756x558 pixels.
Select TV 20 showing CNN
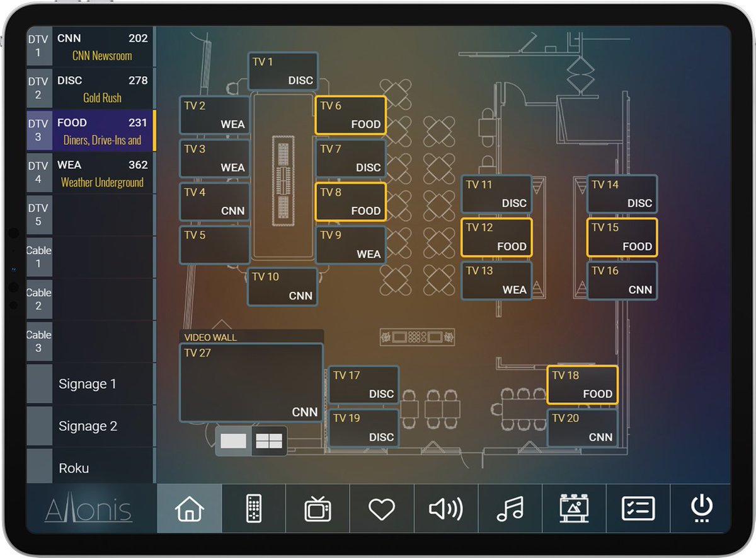pos(582,428)
